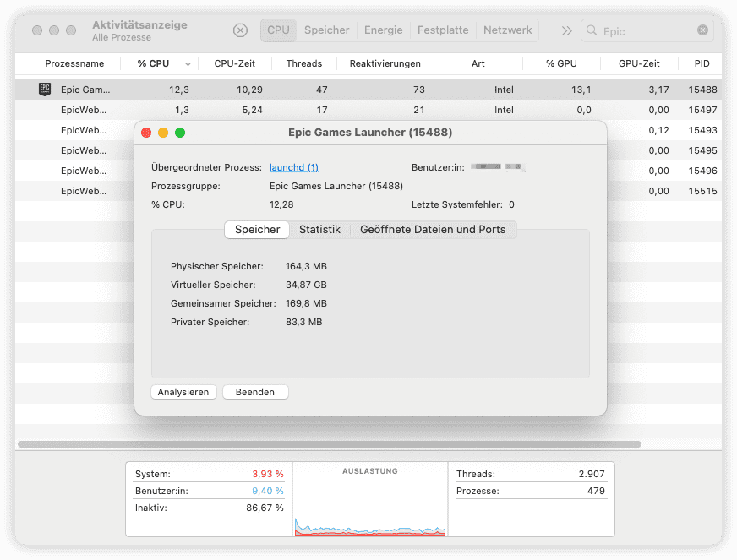This screenshot has height=560, width=737.
Task: Toggle sort arrow on the % CPU column
Action: (188, 64)
